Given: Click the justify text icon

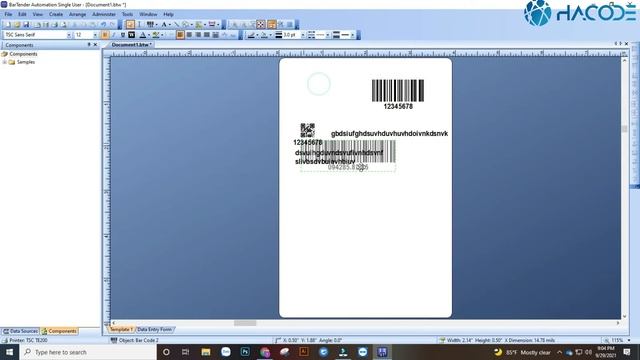Looking at the screenshot, I should (x=207, y=35).
